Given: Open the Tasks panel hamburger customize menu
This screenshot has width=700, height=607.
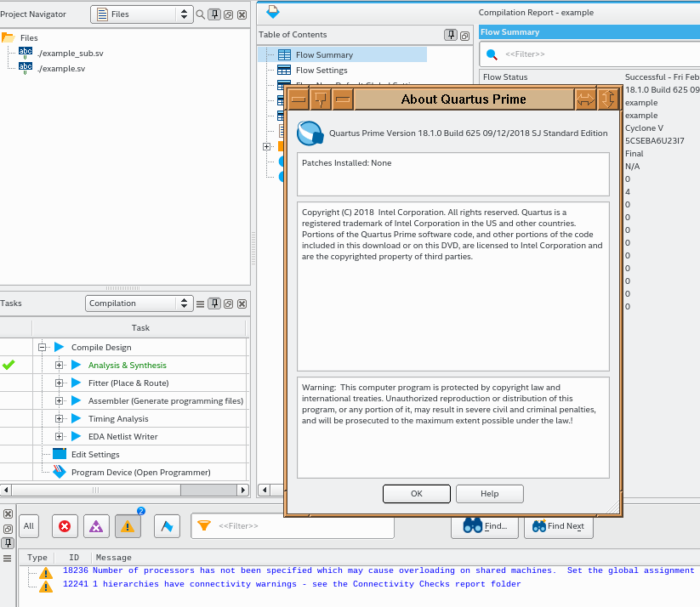Looking at the screenshot, I should [x=201, y=304].
